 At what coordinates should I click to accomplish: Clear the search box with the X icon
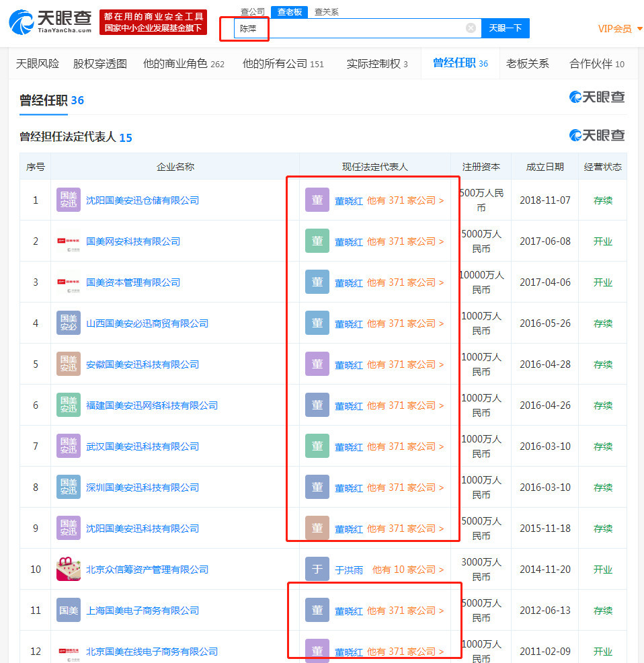(471, 28)
